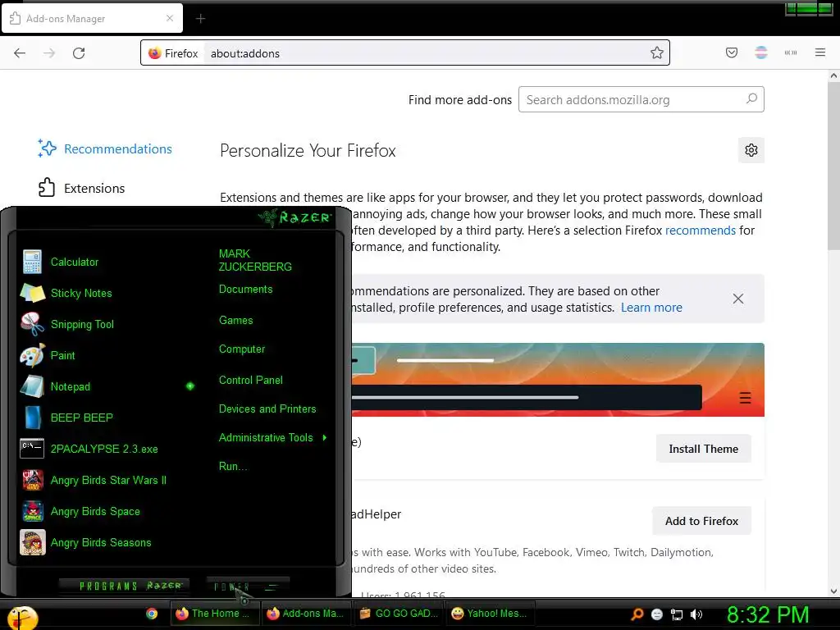Screen dimensions: 840x630
Task: Click the Add to Firefox button
Action: [701, 521]
